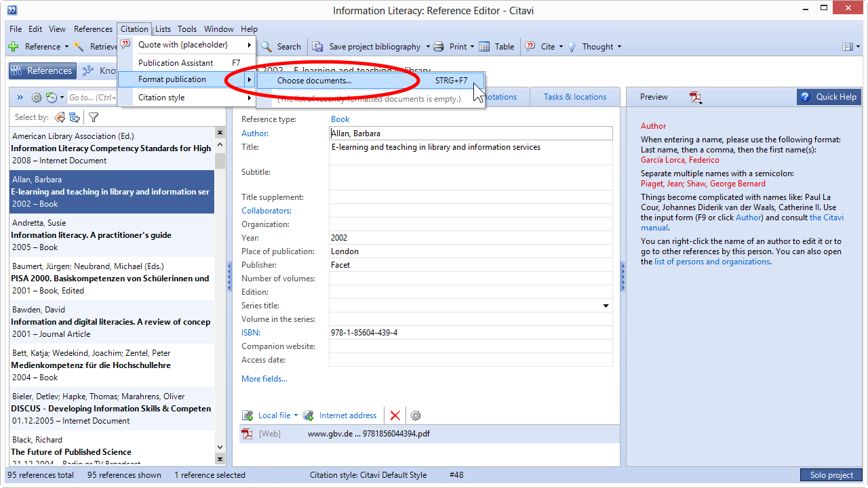Click the filter funnel icon
The image size is (868, 488).
(94, 117)
